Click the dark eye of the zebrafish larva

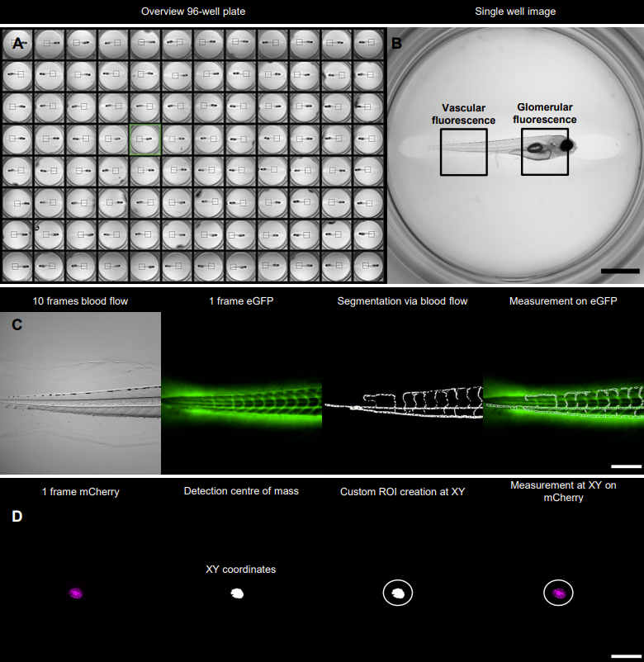pos(566,145)
